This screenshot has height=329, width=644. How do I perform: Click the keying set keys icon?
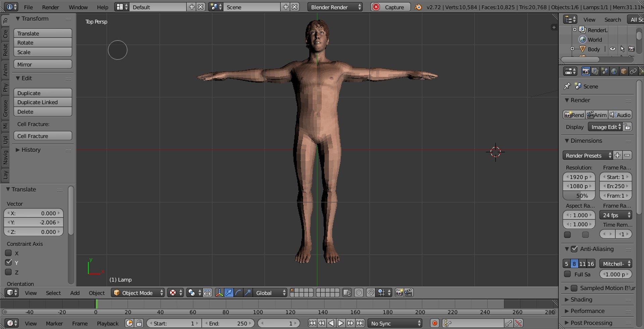coord(447,323)
